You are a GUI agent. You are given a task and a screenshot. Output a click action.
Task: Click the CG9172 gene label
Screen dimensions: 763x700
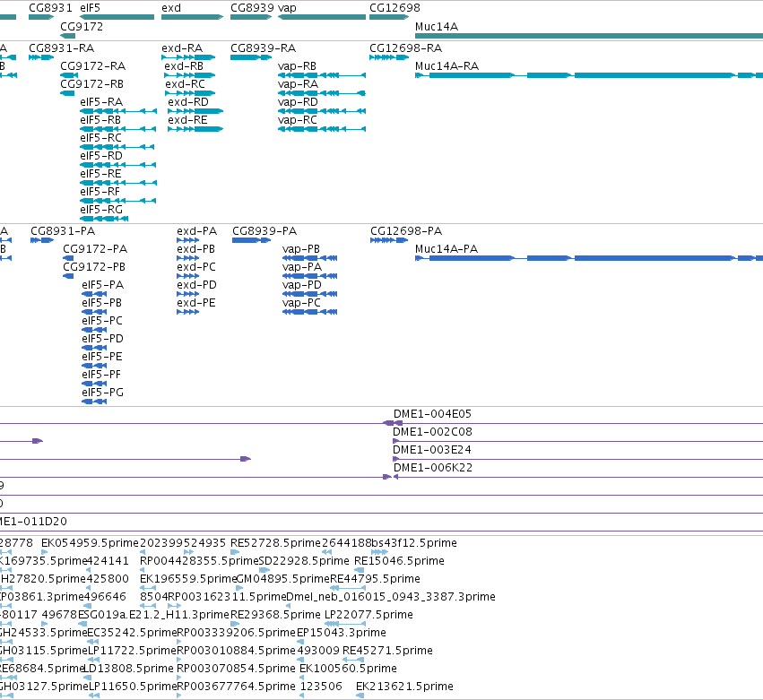82,26
